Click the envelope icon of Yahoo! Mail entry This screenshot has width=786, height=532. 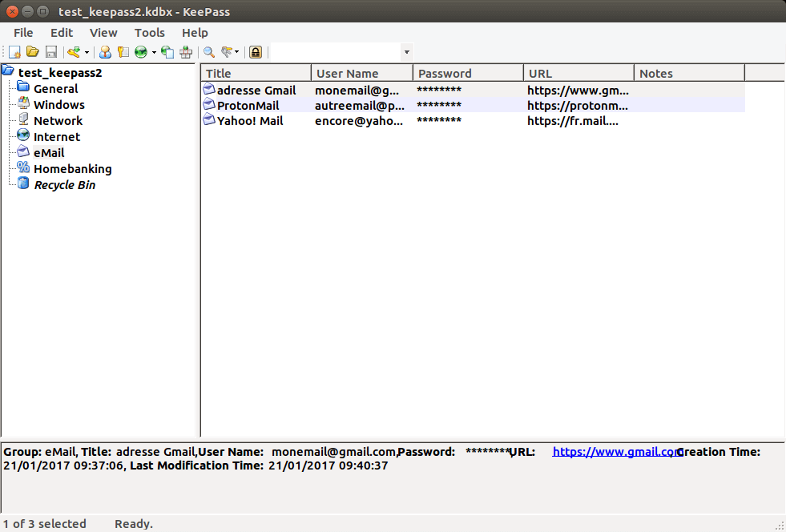(208, 119)
